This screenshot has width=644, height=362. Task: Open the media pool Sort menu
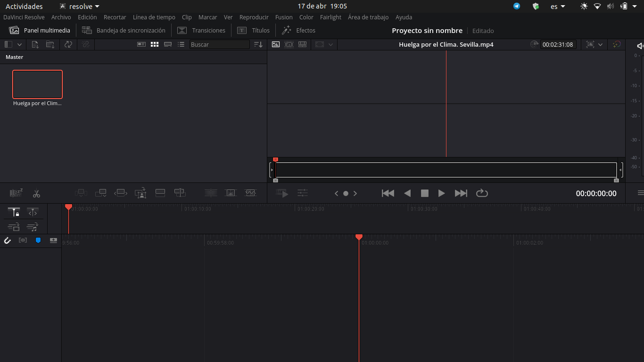[258, 44]
